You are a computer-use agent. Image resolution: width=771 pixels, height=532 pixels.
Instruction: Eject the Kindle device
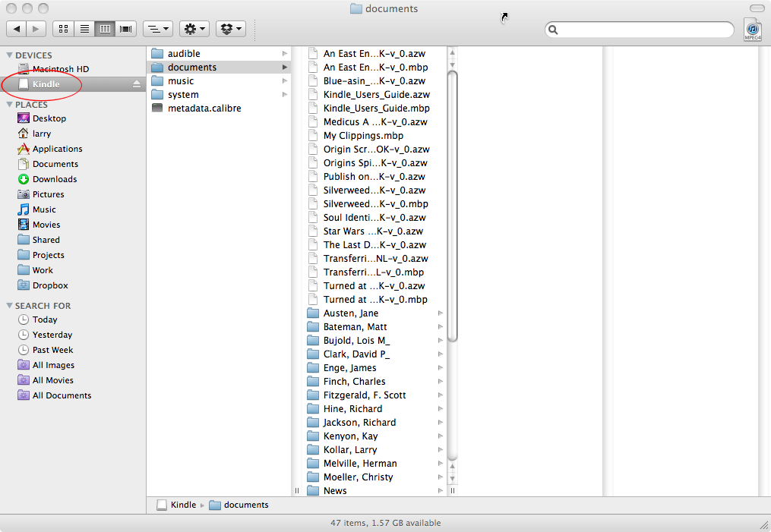click(137, 84)
